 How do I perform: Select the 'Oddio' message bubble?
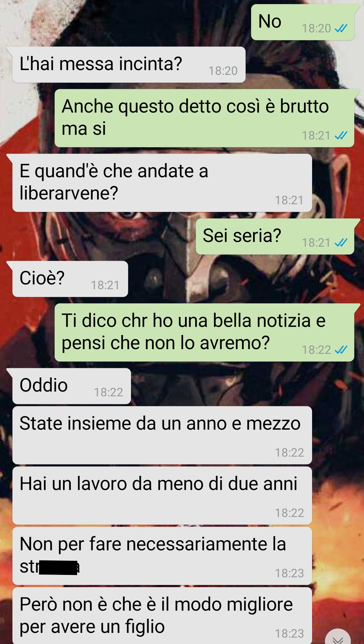71,386
